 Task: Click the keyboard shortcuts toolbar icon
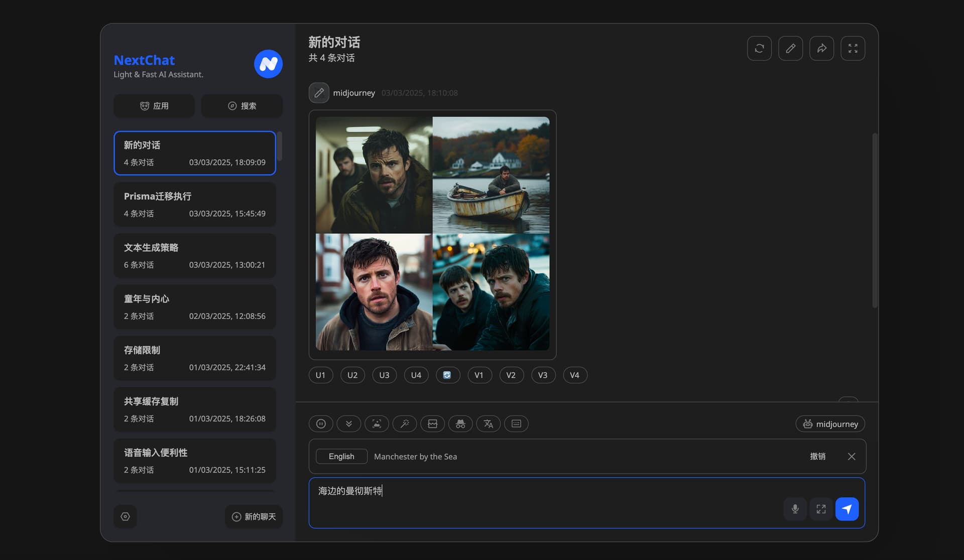[516, 424]
